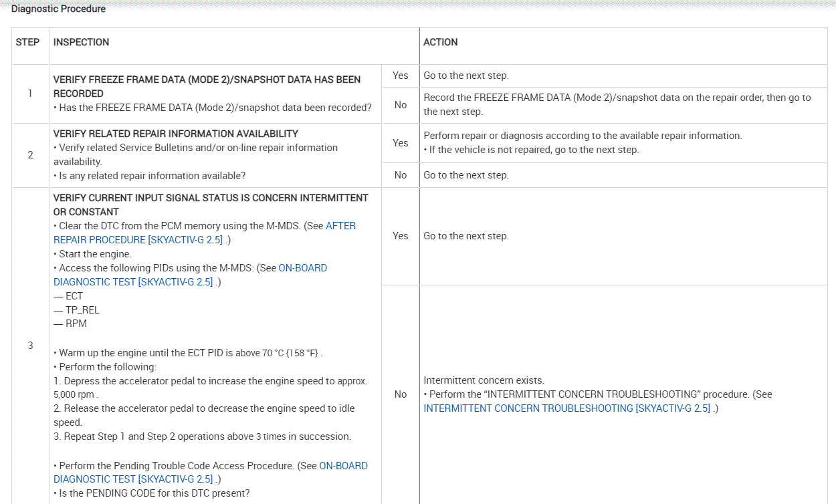Open INTERMITTENT CONCERN TROUBLESHOOTING [SKYACTIV-G 2.5] link
Viewport: 836px width, 504px height.
tap(566, 408)
